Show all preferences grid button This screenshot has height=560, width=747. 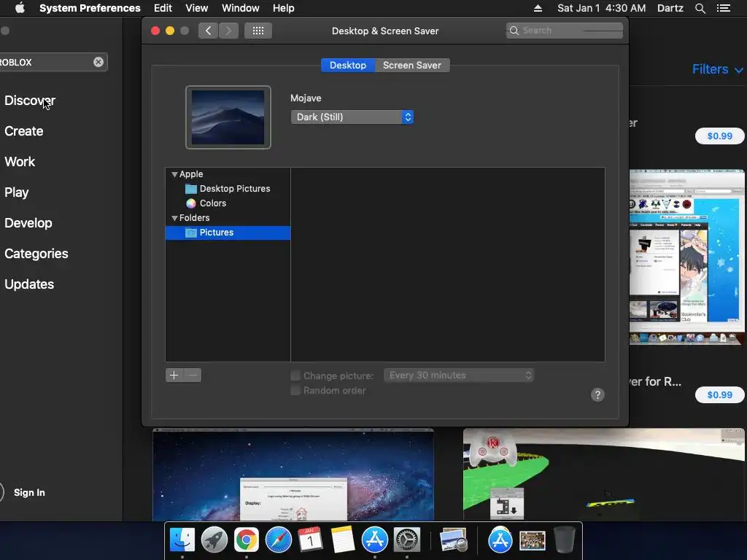click(x=258, y=31)
